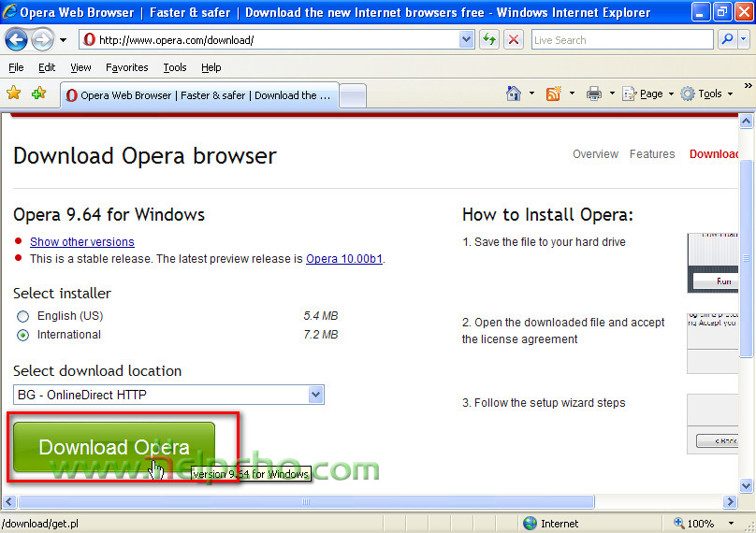Click the Home icon in command bar
The image size is (756, 533).
(514, 93)
